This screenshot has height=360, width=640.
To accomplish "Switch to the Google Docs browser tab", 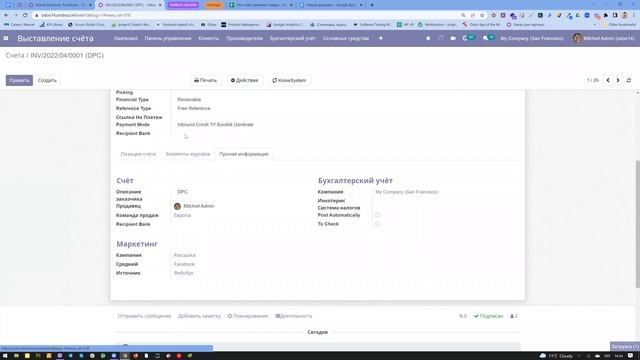I will (332, 5).
